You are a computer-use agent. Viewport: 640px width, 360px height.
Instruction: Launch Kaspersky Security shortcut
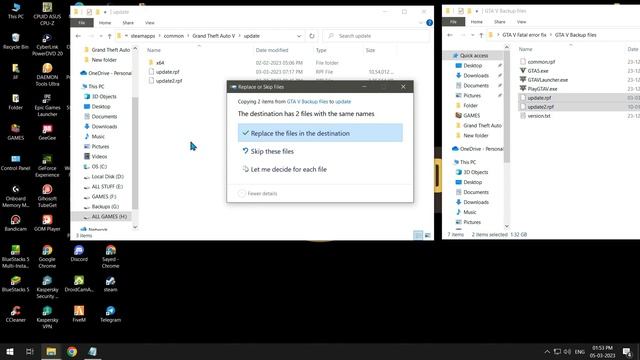pyautogui.click(x=47, y=287)
